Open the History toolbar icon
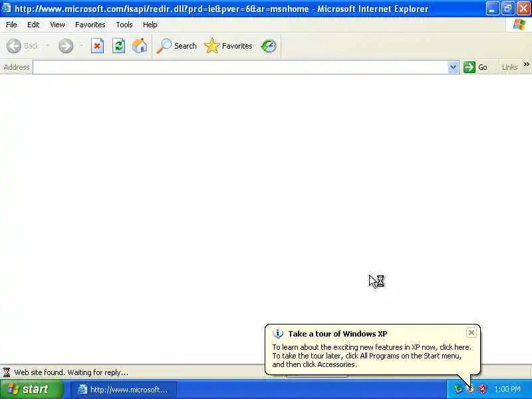The image size is (532, 399). (x=269, y=46)
